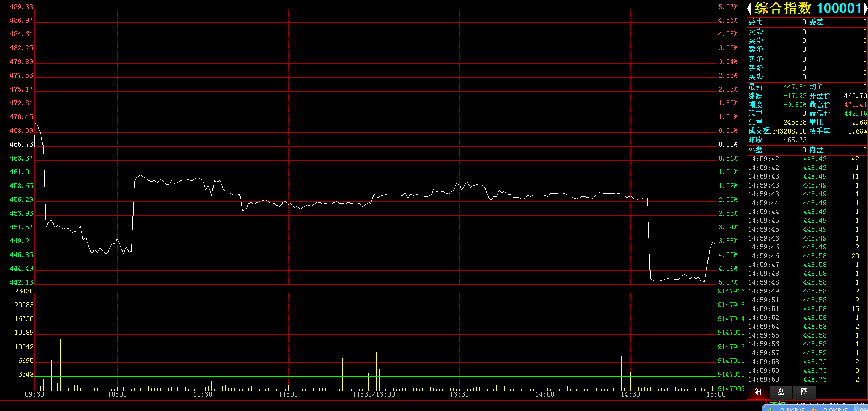The width and height of the screenshot is (868, 411).
Task: Click the 14:30 time axis label
Action: coord(630,394)
